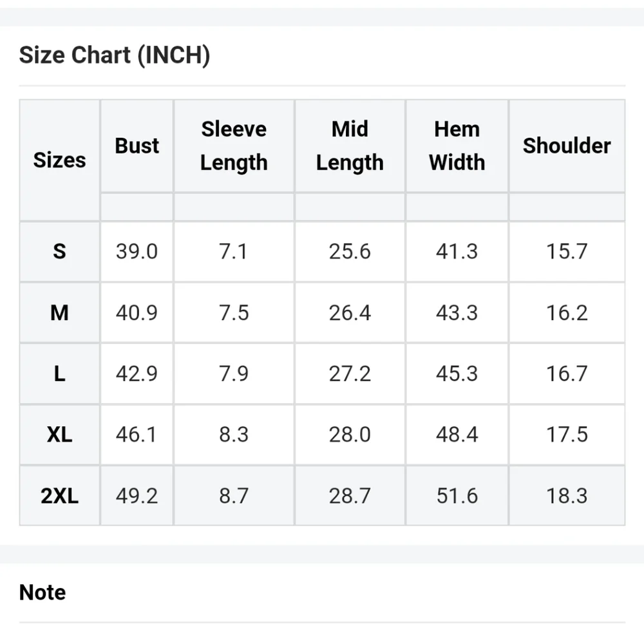Click the Shoulder column header

point(567,146)
